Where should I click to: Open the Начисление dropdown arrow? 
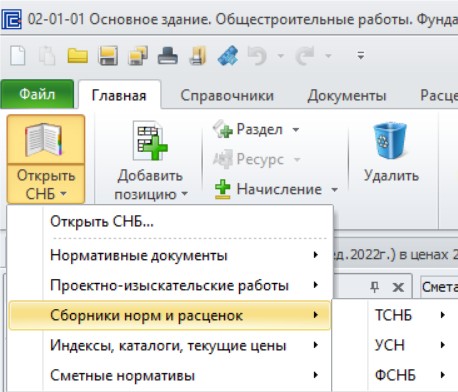(x=334, y=190)
